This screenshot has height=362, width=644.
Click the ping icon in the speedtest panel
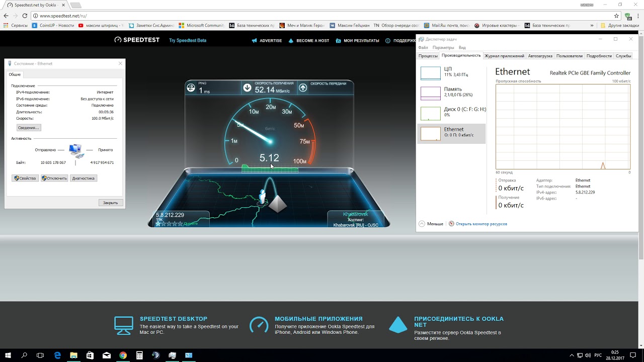[x=191, y=88]
